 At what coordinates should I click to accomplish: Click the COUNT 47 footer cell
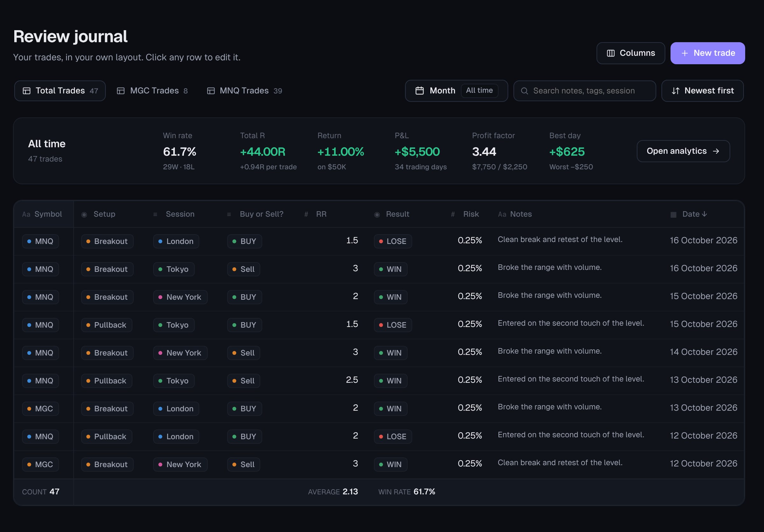(41, 492)
